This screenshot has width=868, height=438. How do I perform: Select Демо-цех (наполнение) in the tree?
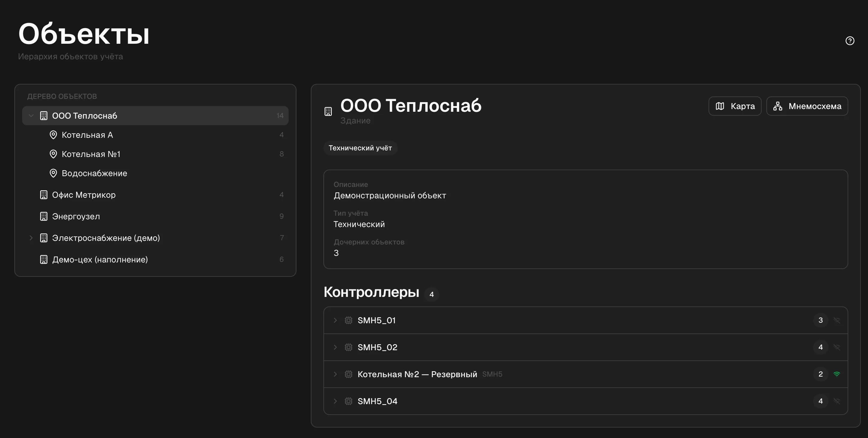pyautogui.click(x=155, y=259)
